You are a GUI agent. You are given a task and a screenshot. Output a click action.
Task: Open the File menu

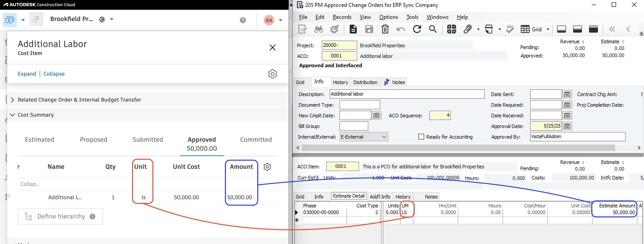303,17
